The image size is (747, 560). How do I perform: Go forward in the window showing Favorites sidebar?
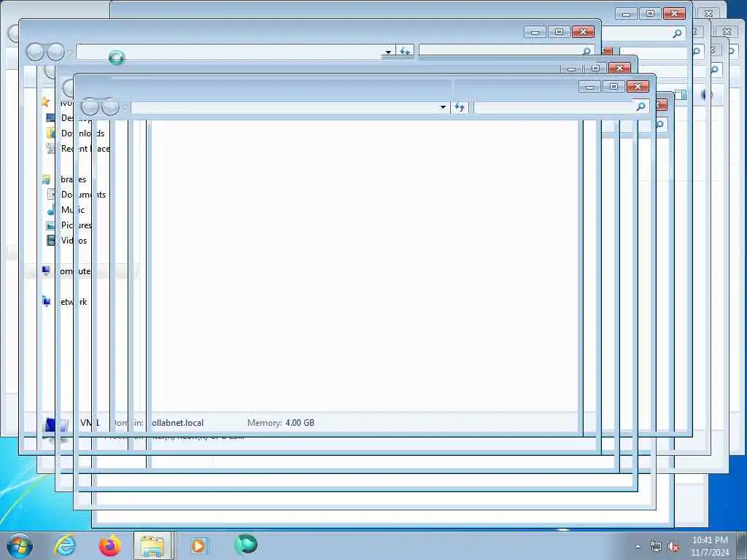[x=55, y=52]
